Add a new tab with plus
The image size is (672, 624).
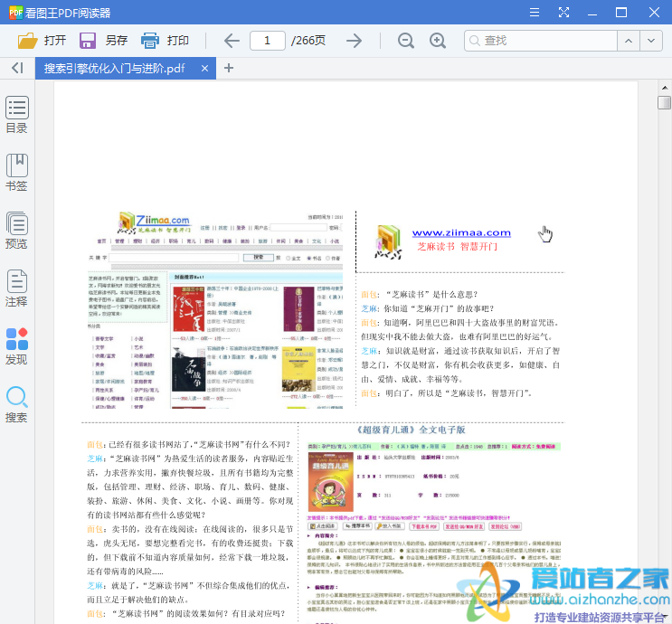point(229,68)
